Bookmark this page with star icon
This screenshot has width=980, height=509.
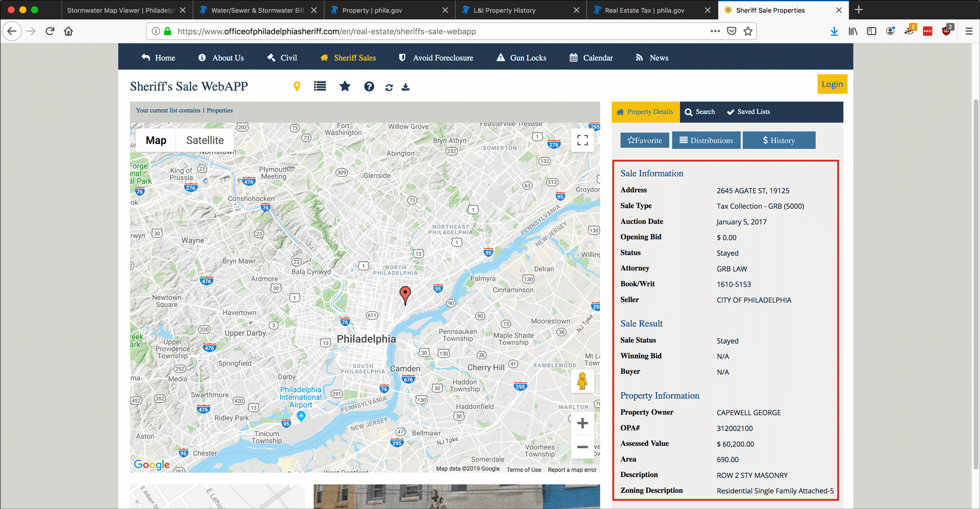pyautogui.click(x=748, y=31)
